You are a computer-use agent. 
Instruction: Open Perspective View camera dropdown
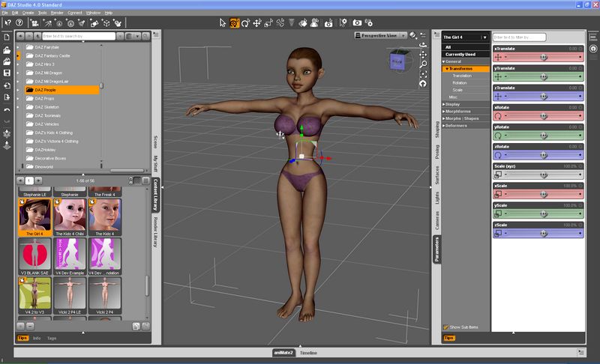click(x=403, y=35)
